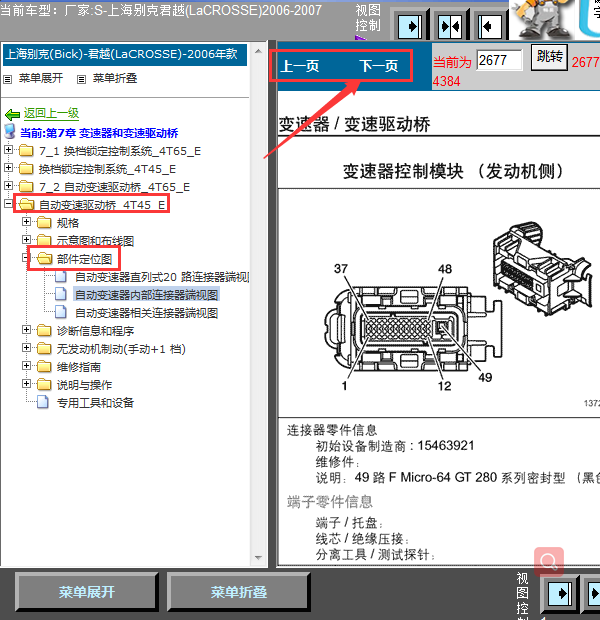Click the mechanic mascot image

coord(541,19)
